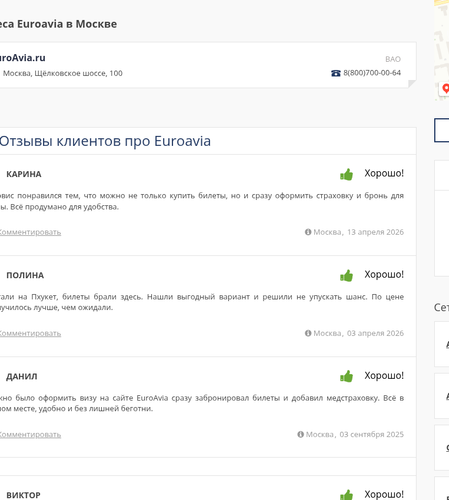Click the map thumbnail beside the office card
This screenshot has height=500, width=449.
click(442, 50)
